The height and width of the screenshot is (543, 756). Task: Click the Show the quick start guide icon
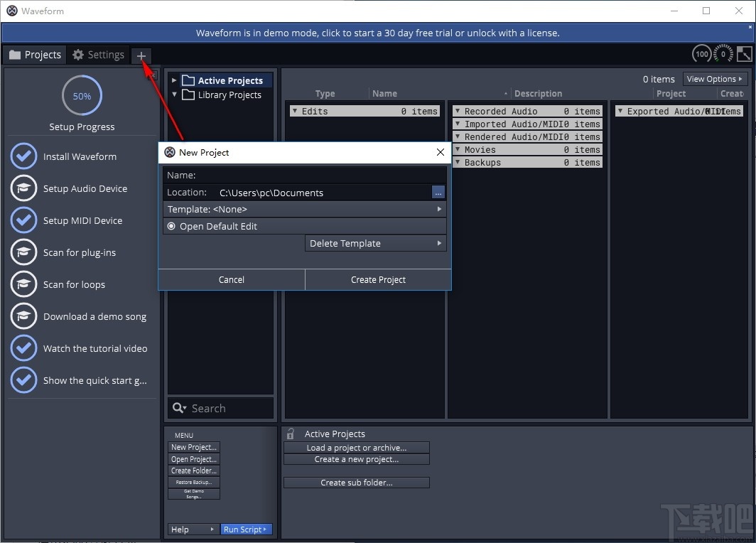coord(23,380)
